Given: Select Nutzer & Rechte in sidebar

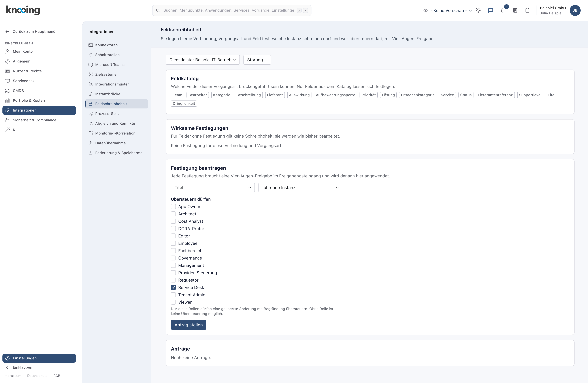Looking at the screenshot, I should pos(39,71).
